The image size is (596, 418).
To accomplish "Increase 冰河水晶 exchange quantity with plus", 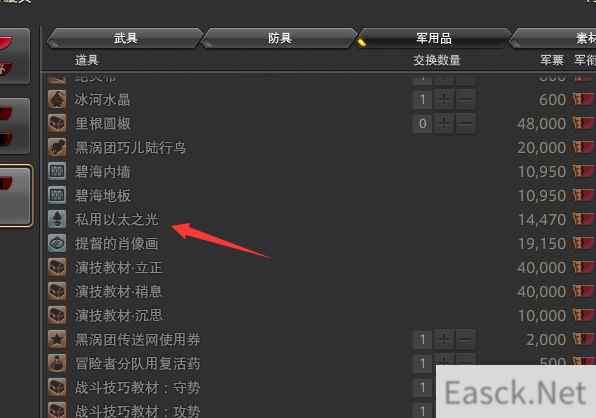I will (444, 100).
